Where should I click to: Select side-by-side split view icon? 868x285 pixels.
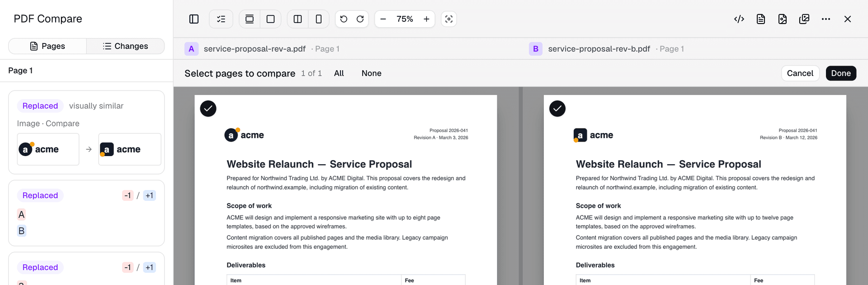point(298,19)
